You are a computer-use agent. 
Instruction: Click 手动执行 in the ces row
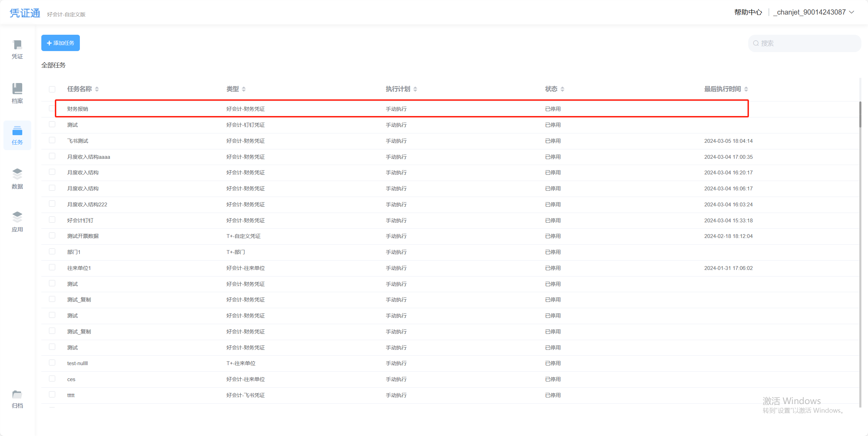tap(396, 379)
